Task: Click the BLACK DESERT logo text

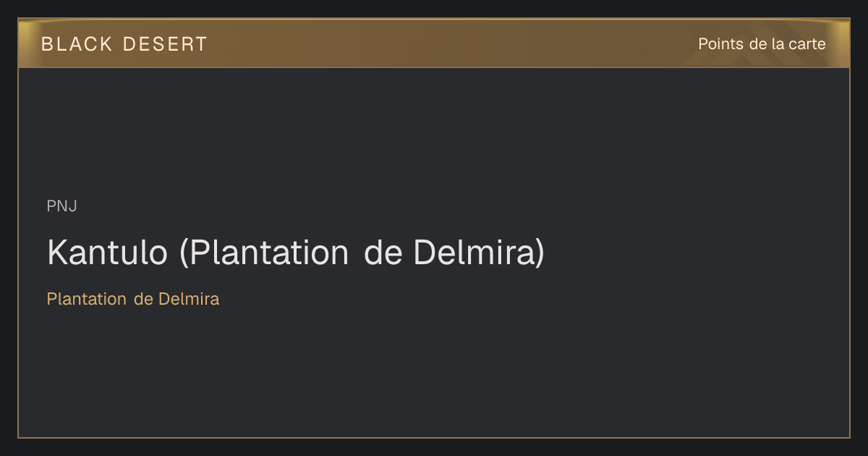Action: tap(124, 44)
